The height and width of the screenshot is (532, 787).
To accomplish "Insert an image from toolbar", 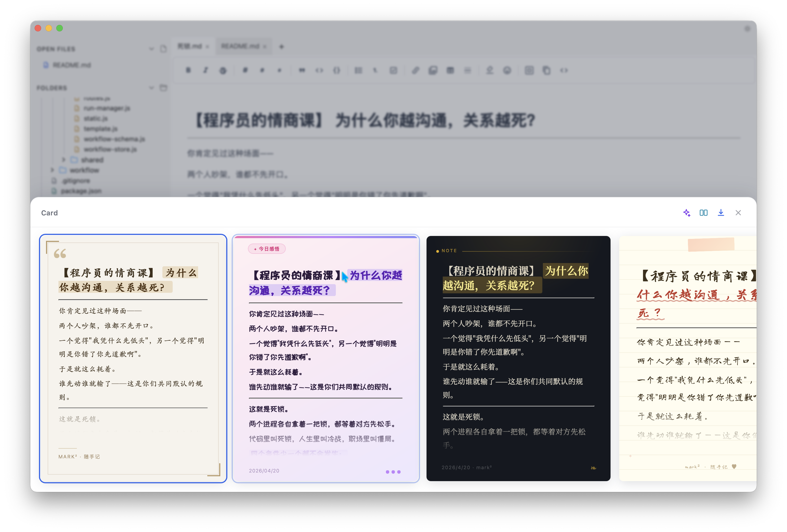I will click(433, 70).
